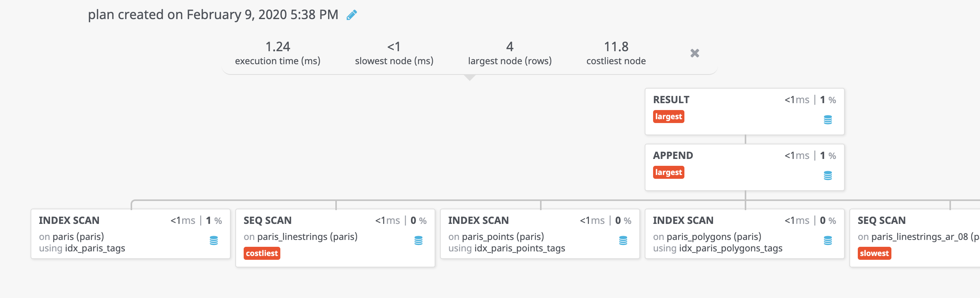Click database icon on paris_linestrings seq scan
This screenshot has width=980, height=298.
click(418, 240)
